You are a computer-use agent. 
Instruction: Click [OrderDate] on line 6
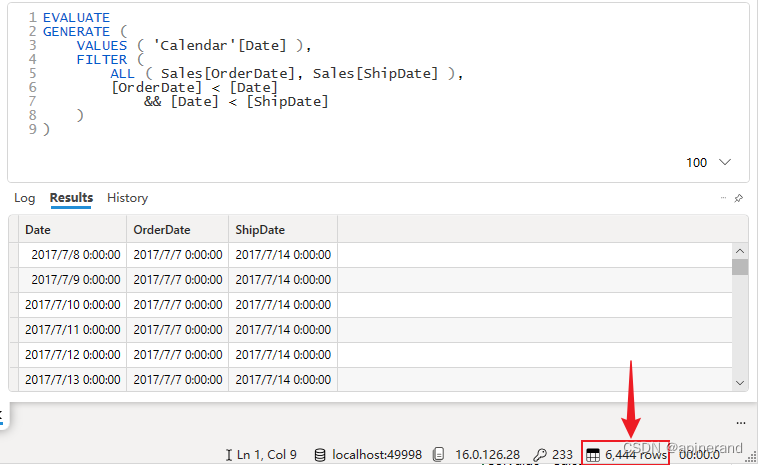pos(156,88)
